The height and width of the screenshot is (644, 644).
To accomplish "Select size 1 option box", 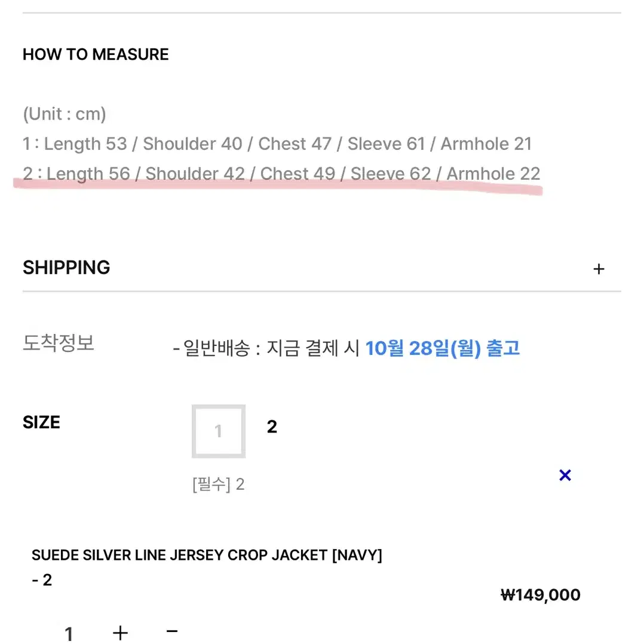I will coord(219,431).
